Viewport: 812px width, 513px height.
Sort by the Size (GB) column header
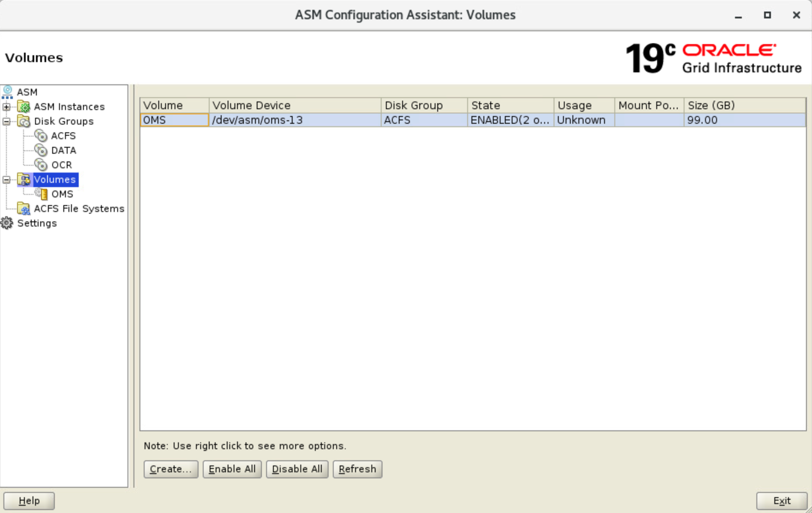745,105
